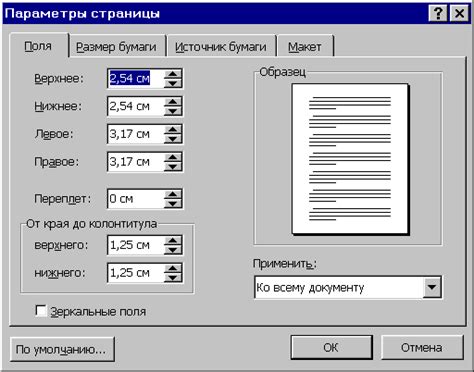The image size is (474, 372).
Task: Decrease верхнего колонтитула distance with down arrow
Action: (173, 250)
